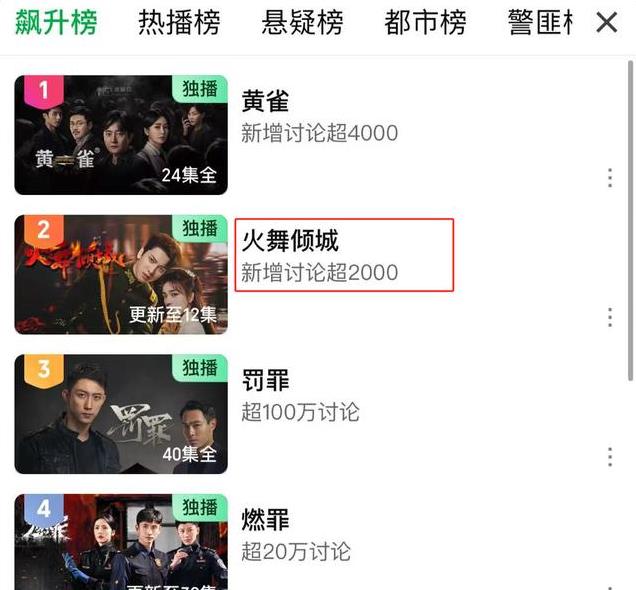Click the 燃罪 title text
Viewport: 636px width, 590px height.
click(x=266, y=519)
